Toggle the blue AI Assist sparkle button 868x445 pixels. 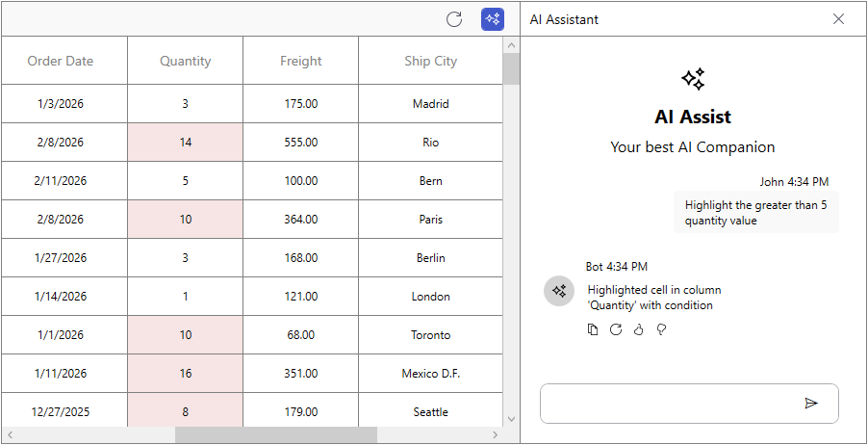tap(492, 19)
